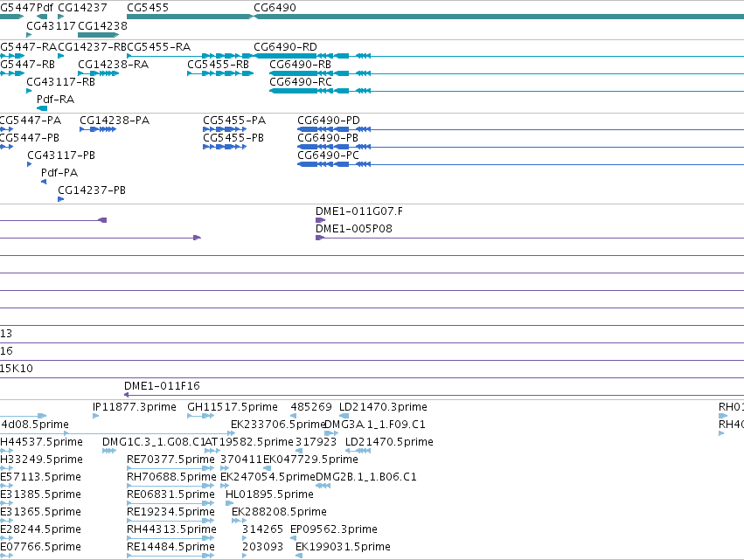Click protein CG5447-PA label

click(x=31, y=121)
